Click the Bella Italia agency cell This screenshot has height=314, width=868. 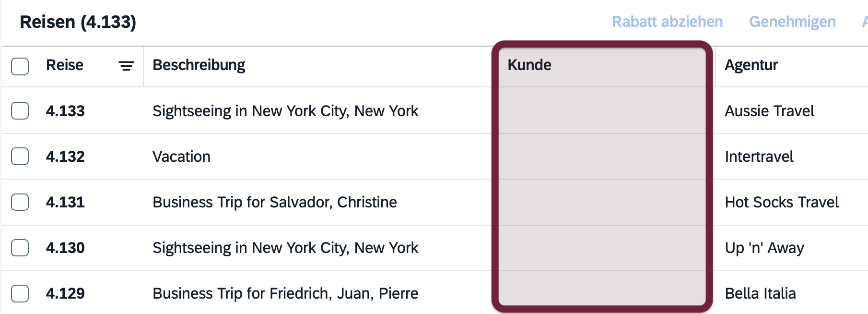(760, 293)
